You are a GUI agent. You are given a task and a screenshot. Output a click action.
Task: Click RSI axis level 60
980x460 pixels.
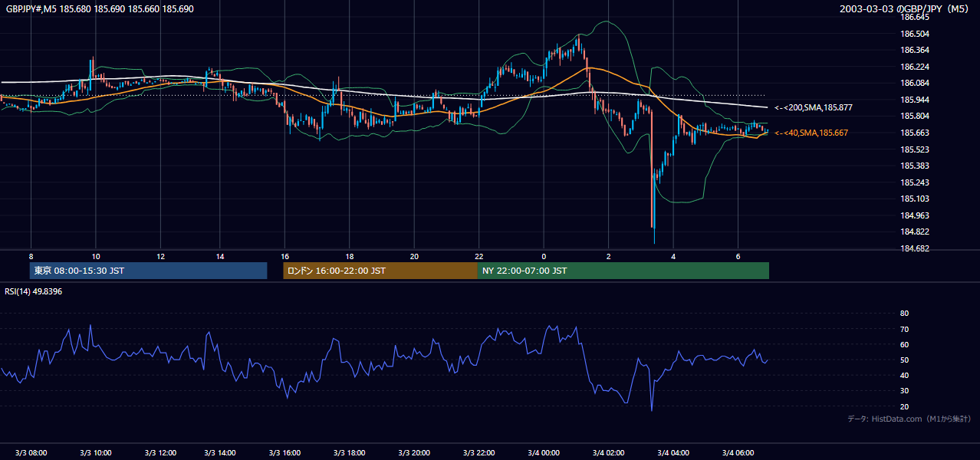(904, 344)
